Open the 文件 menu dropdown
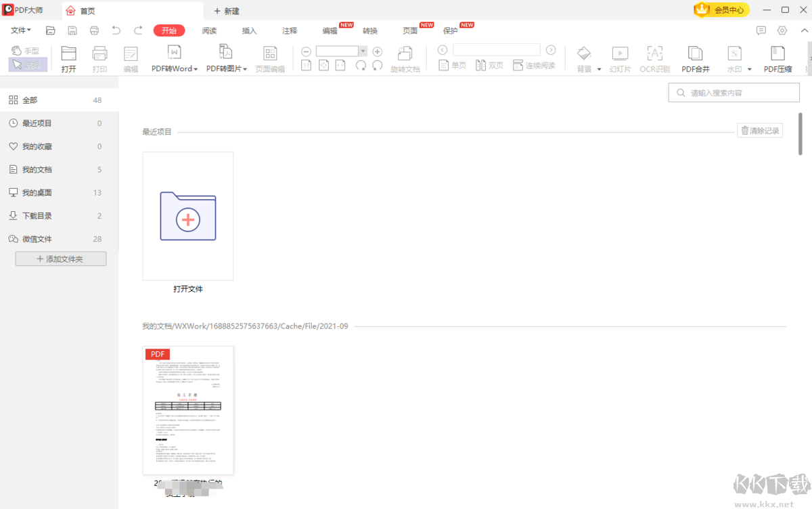Viewport: 812px width, 509px height. point(21,30)
